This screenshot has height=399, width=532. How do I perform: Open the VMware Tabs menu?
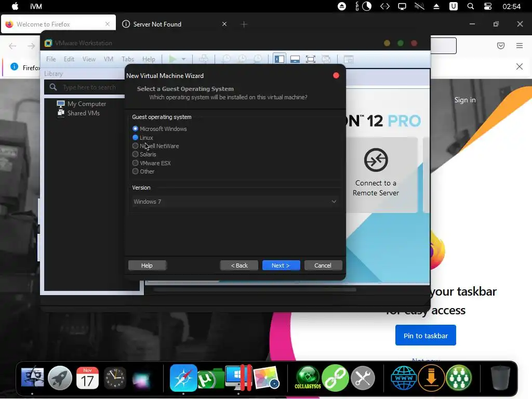click(x=128, y=59)
